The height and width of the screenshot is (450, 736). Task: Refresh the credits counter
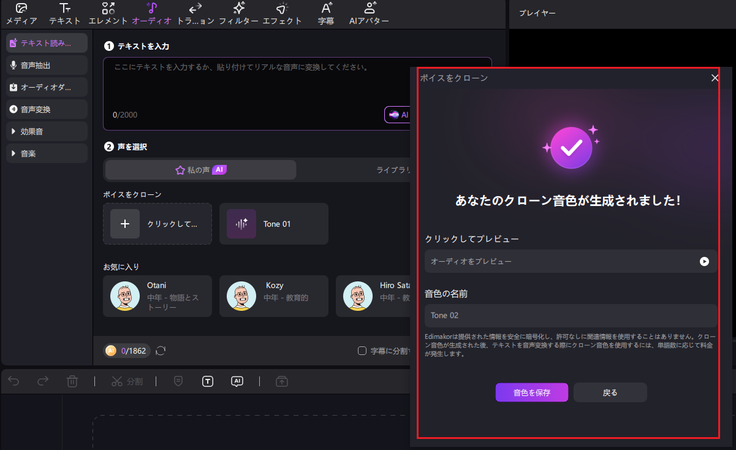coord(161,351)
